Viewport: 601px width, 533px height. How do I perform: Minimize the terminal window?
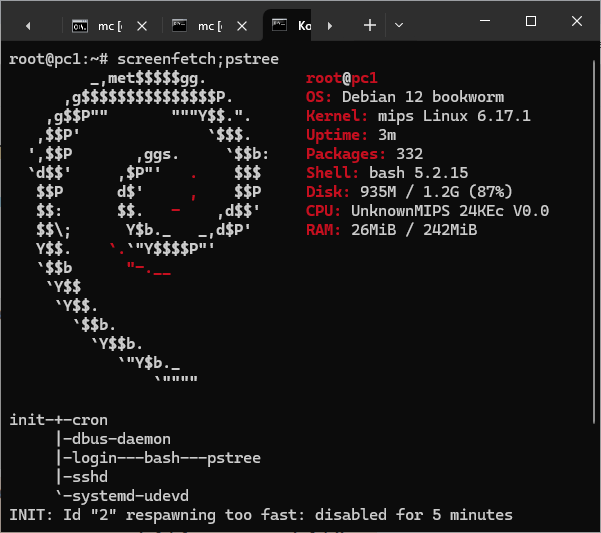[x=485, y=21]
